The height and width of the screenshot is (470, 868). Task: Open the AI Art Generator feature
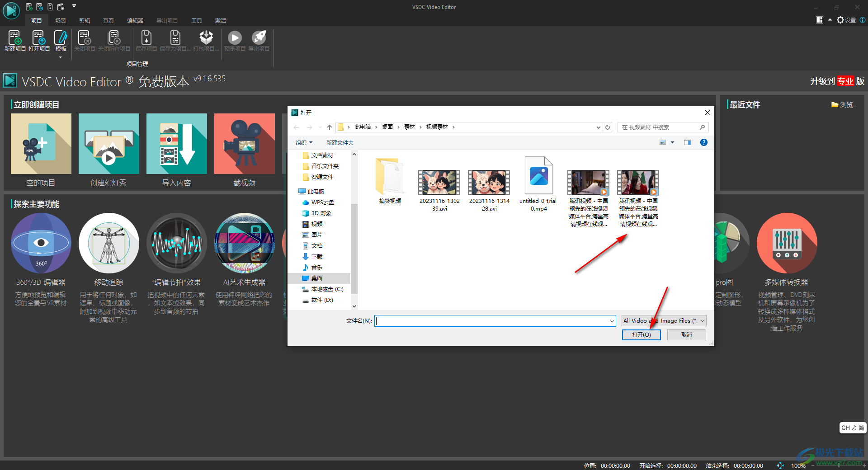(244, 243)
